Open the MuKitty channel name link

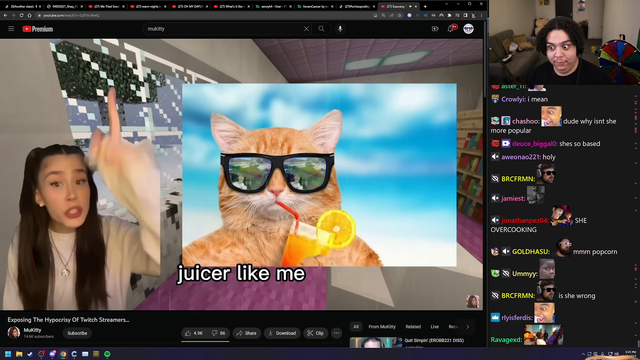pos(32,330)
